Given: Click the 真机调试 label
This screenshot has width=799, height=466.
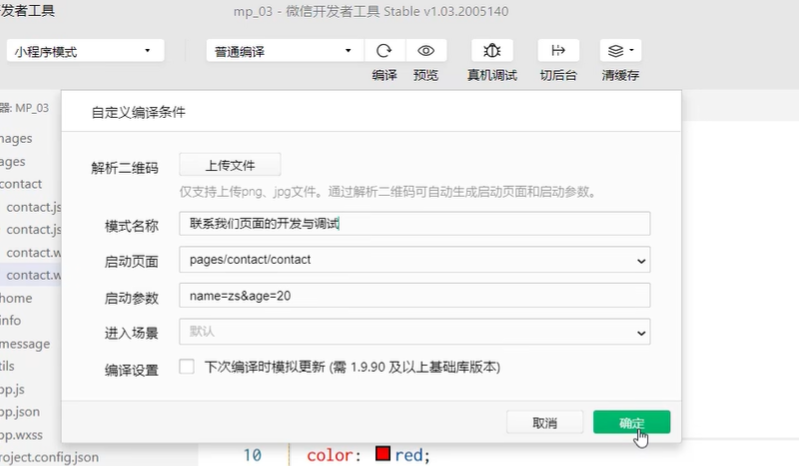Looking at the screenshot, I should click(492, 75).
